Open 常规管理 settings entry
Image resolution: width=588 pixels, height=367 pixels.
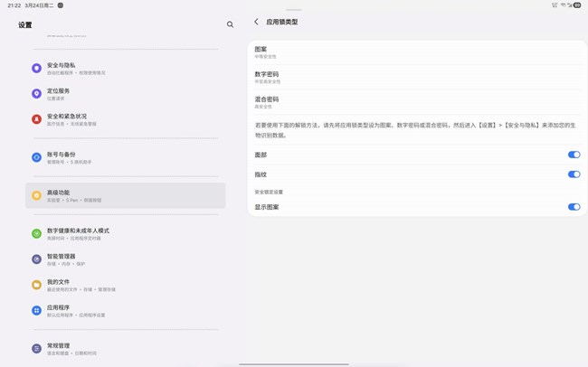(x=125, y=348)
